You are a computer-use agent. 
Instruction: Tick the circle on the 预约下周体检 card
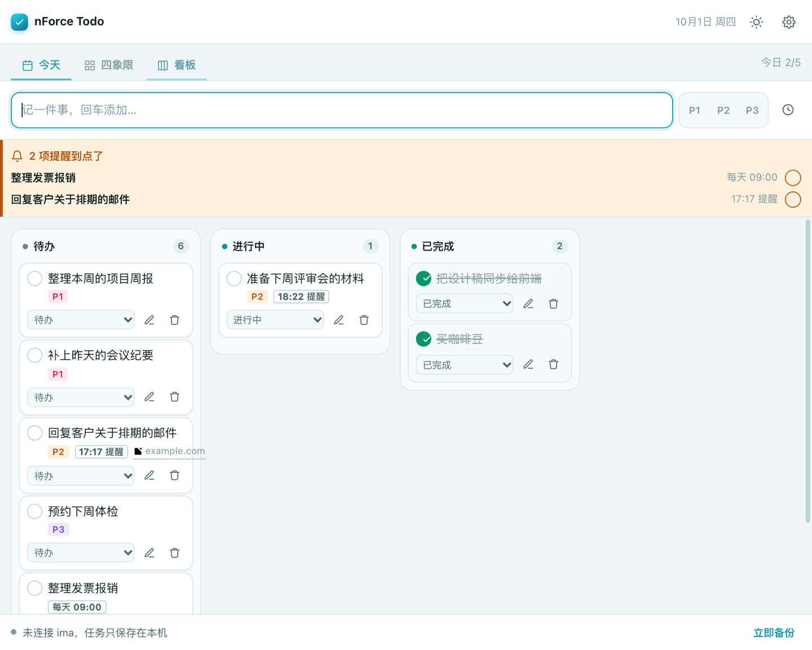click(35, 511)
